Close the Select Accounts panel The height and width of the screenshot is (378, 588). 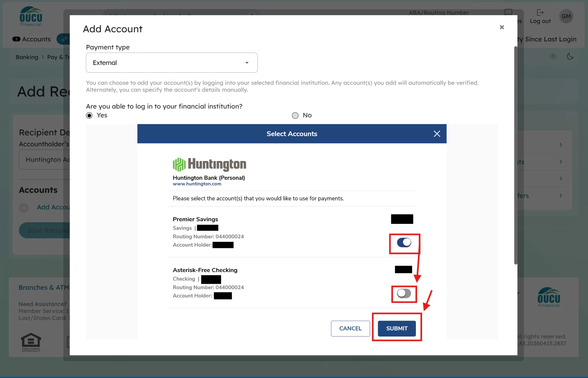[437, 134]
